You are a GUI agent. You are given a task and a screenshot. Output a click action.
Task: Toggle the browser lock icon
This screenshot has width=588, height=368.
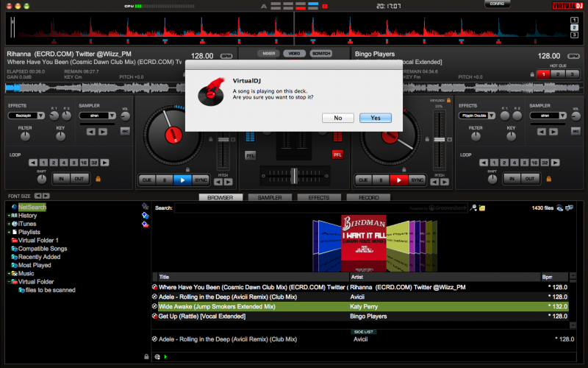(146, 357)
